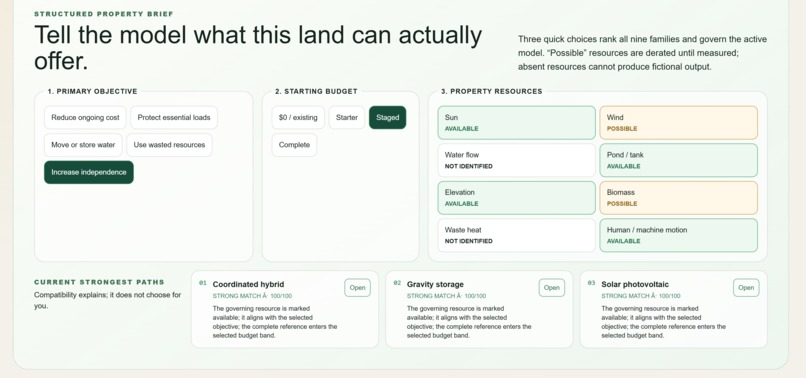Screen dimensions: 806x378
Task: Open the Coordinated hybrid path
Action: click(x=357, y=287)
